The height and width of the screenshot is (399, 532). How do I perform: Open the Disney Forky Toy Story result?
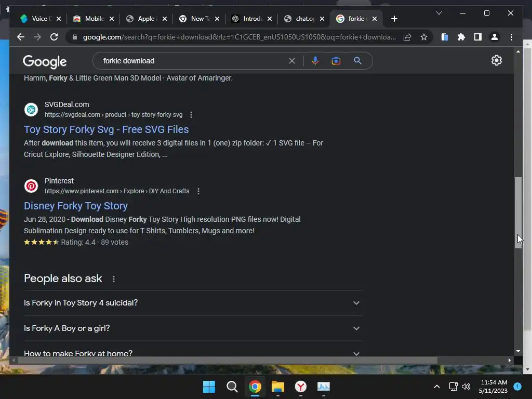click(76, 206)
